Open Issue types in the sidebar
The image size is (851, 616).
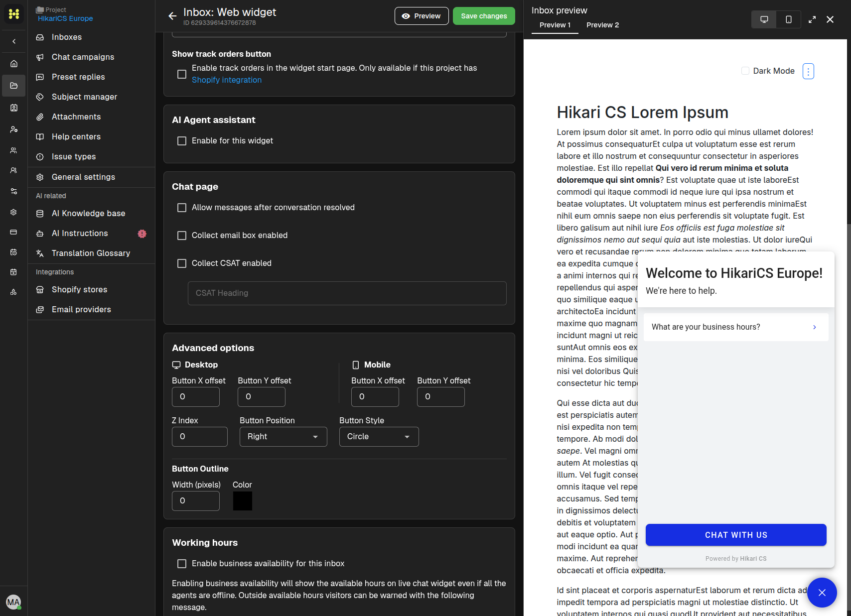92,157
